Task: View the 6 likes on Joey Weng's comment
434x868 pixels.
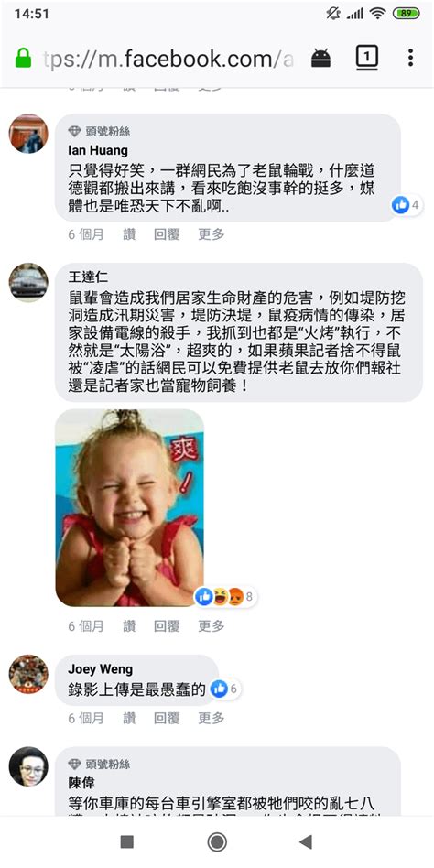Action: click(224, 689)
